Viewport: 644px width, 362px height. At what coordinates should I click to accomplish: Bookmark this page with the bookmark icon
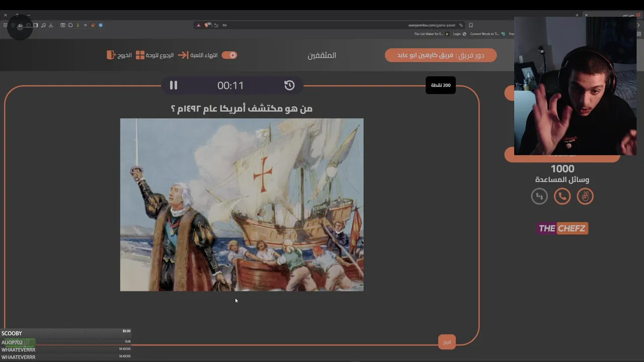click(471, 25)
